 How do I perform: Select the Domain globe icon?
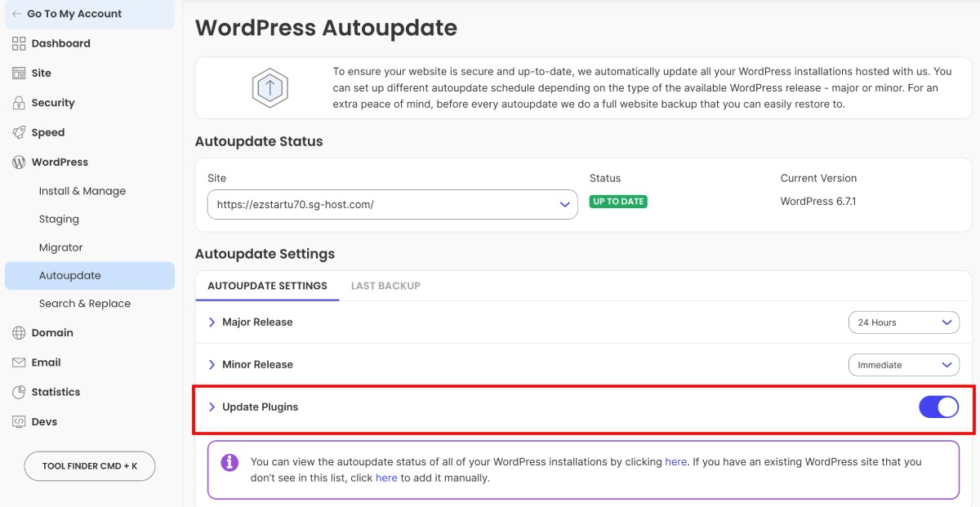[x=18, y=332]
